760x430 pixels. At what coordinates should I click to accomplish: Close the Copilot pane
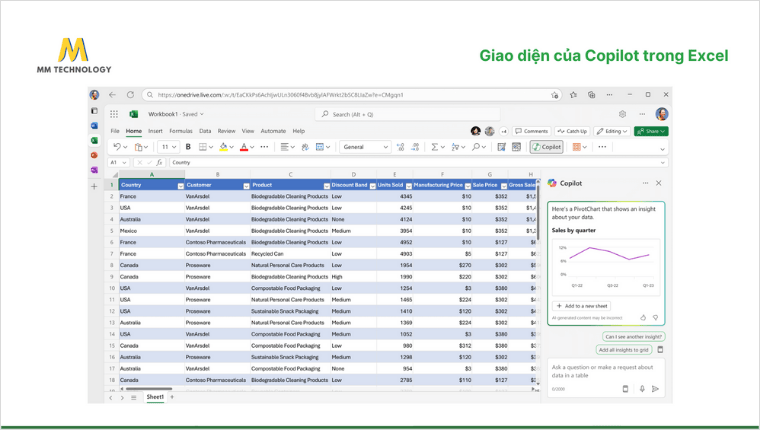[x=659, y=183]
